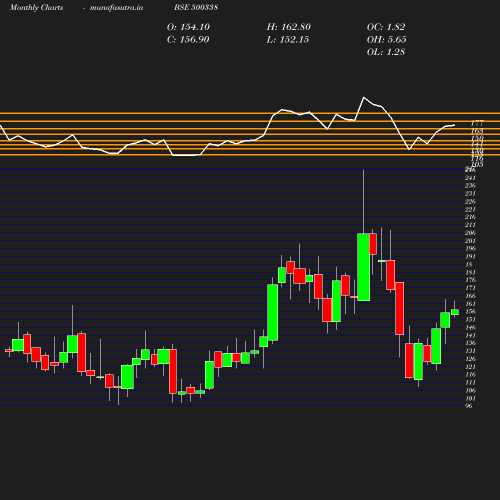
Task: Click the 146 price axis label
Action: [470, 327]
